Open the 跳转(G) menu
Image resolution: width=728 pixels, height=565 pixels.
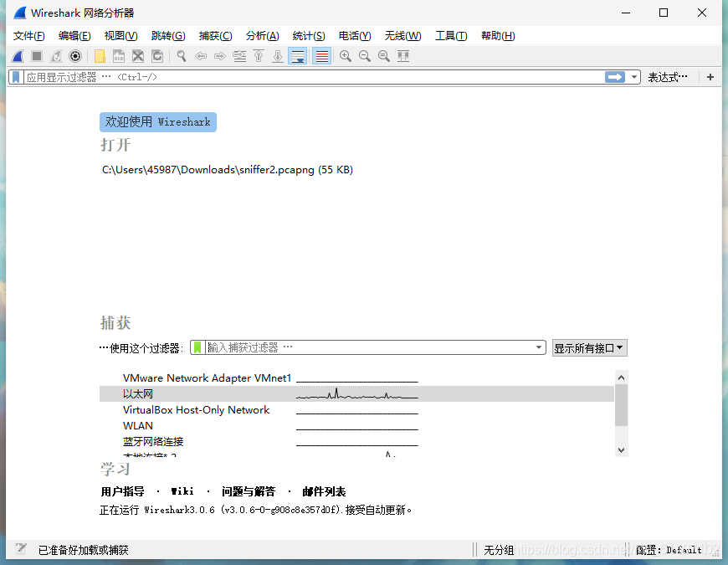pyautogui.click(x=168, y=36)
